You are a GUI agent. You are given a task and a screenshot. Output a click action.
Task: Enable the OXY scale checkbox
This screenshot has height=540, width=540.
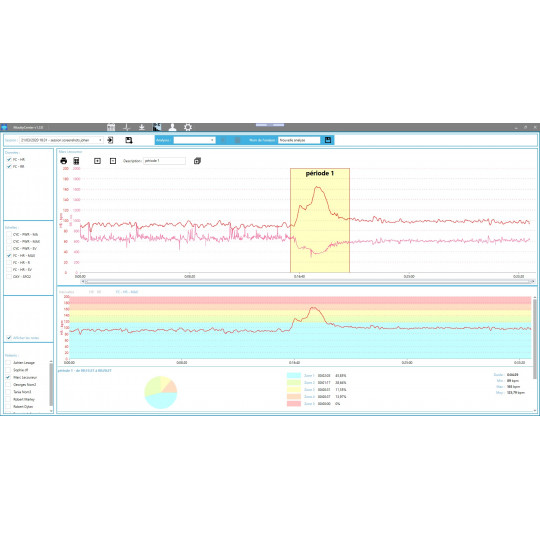point(9,277)
